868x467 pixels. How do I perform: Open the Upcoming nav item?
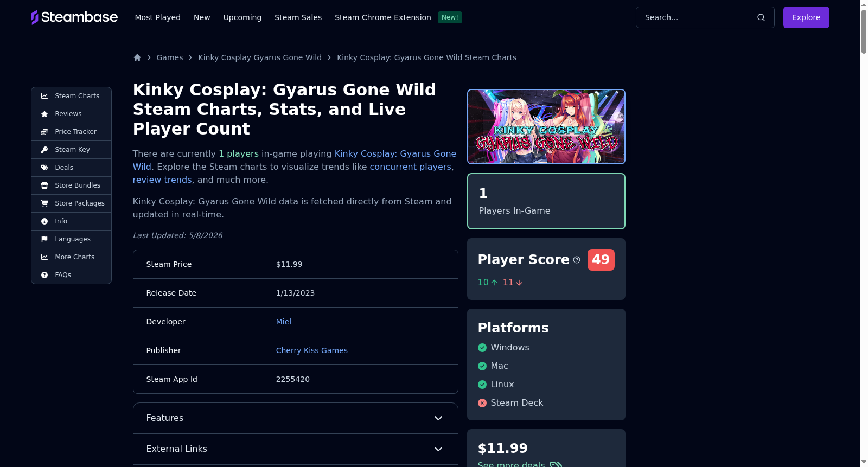(242, 17)
